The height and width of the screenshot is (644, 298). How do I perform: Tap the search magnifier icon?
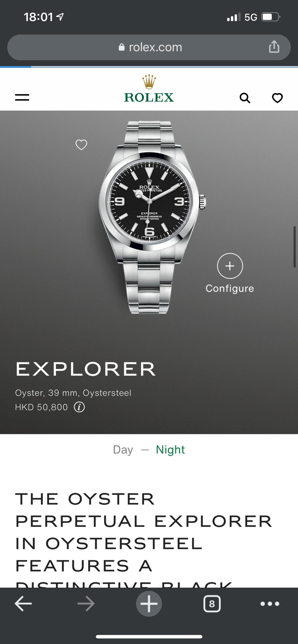pyautogui.click(x=245, y=98)
